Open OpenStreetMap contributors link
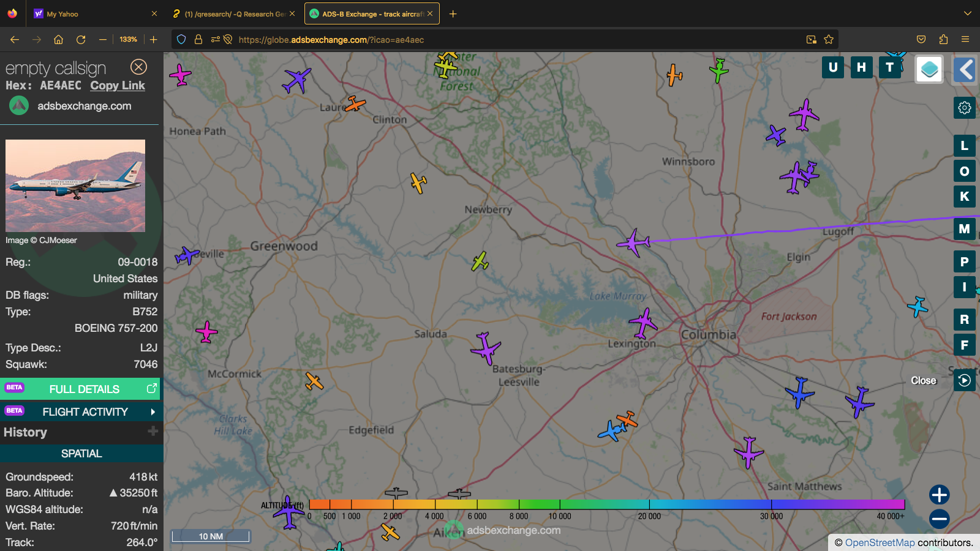The height and width of the screenshot is (551, 980). [880, 542]
